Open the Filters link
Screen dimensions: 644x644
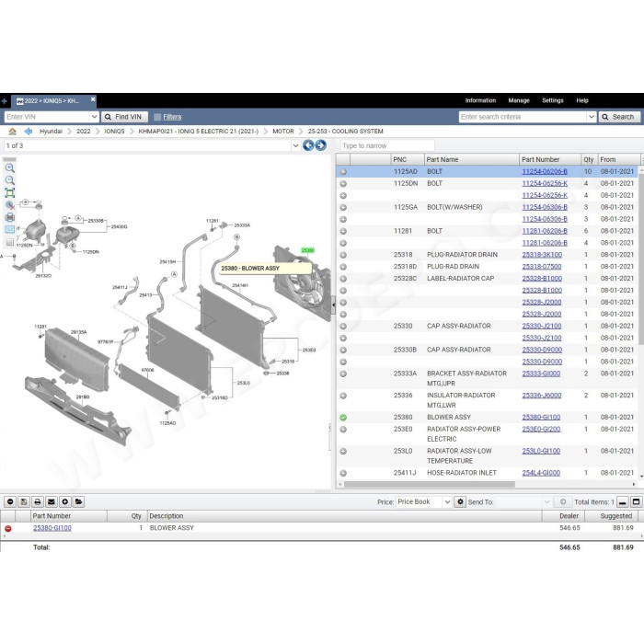[x=172, y=117]
